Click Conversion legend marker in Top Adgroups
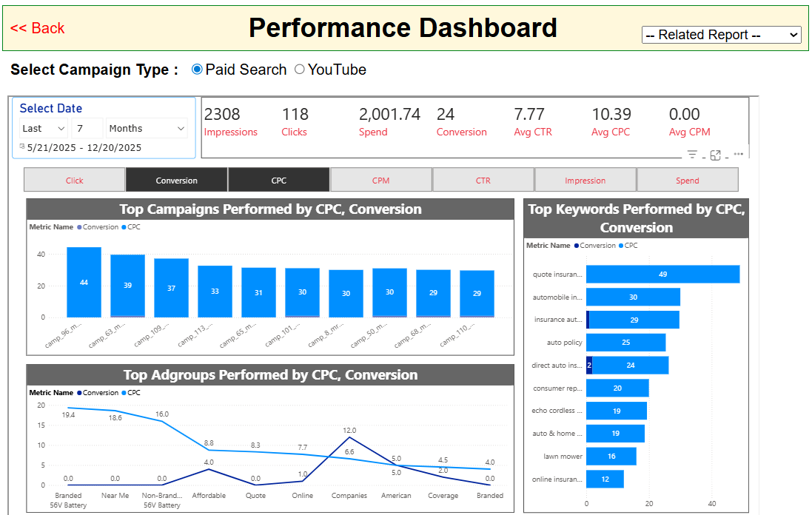 pos(80,393)
